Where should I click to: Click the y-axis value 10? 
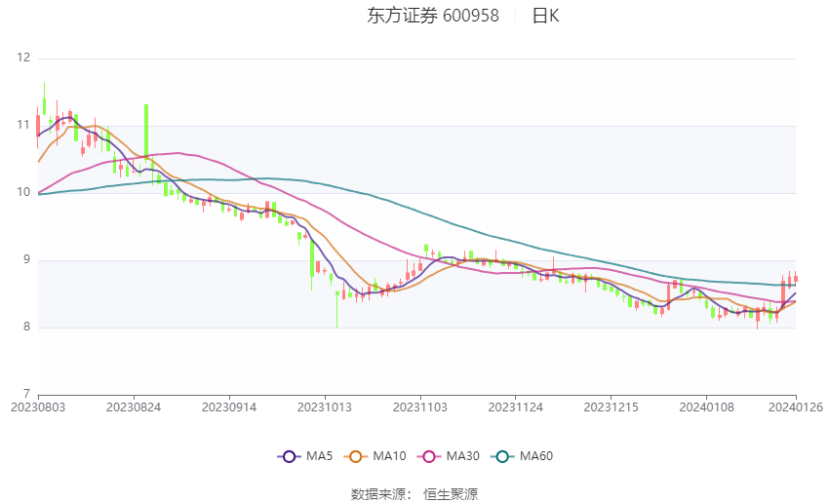(23, 192)
